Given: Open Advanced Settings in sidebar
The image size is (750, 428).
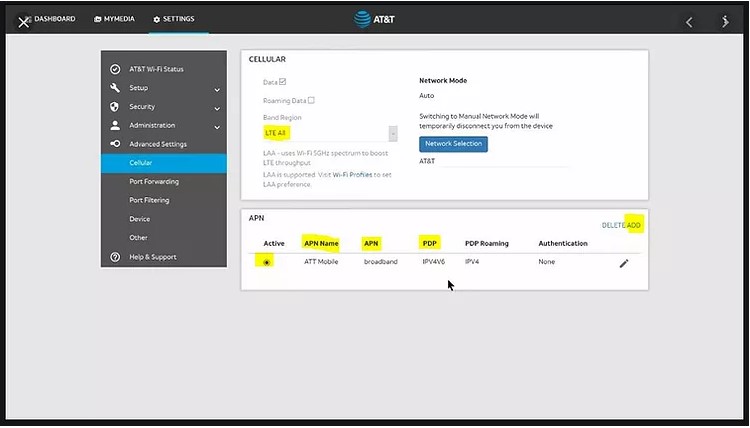Looking at the screenshot, I should coord(158,144).
